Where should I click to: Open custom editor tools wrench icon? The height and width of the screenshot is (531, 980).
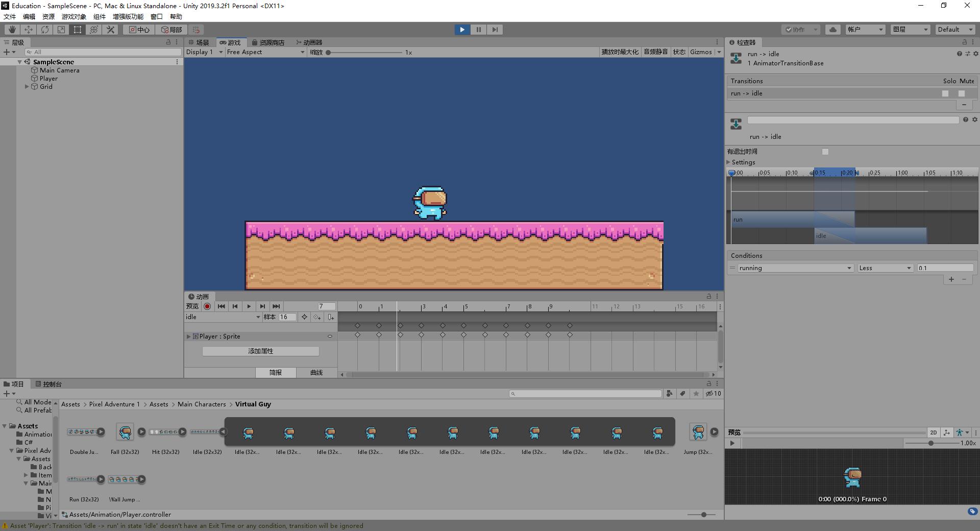(x=110, y=30)
